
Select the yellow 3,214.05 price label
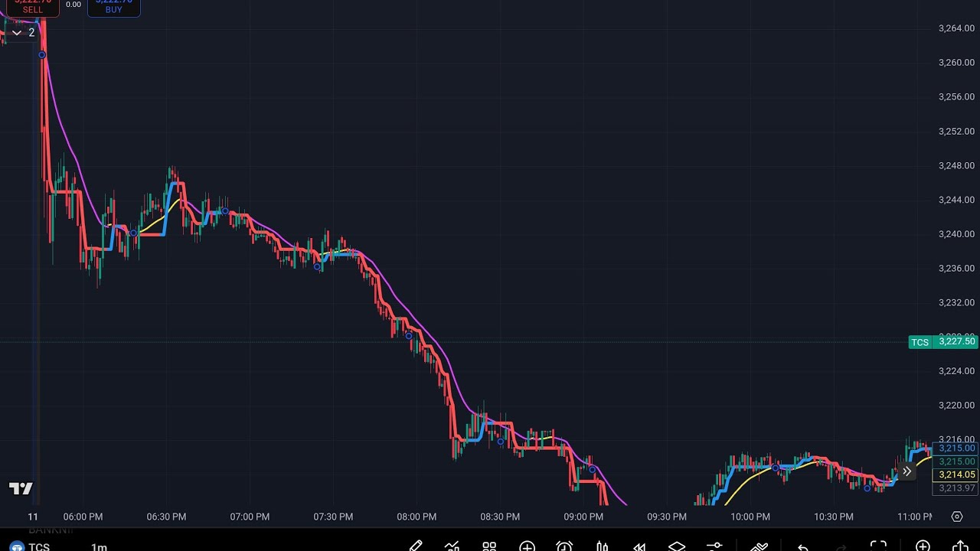955,474
